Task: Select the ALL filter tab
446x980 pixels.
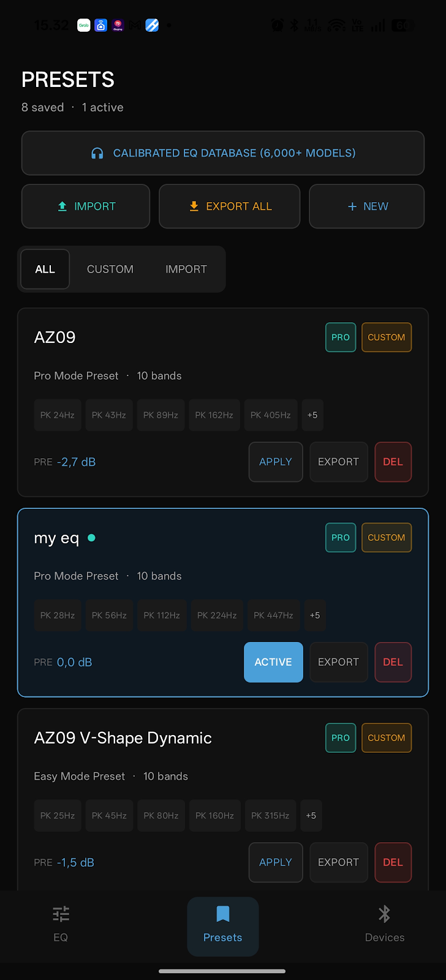Action: point(45,269)
